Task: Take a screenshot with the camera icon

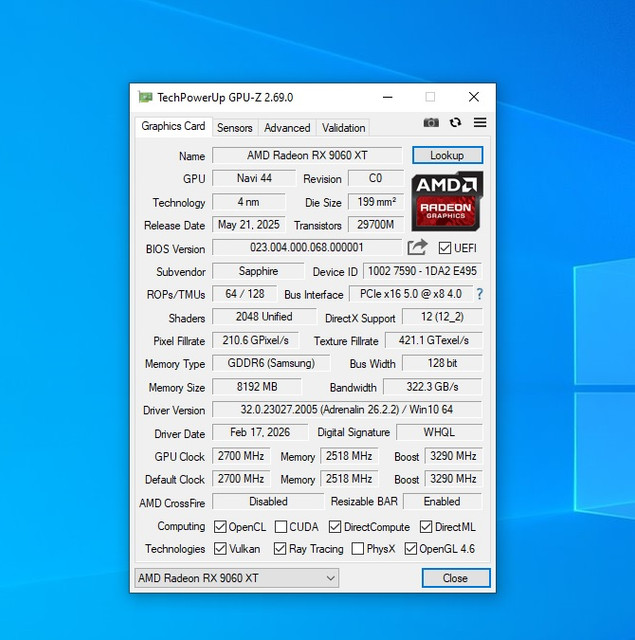Action: click(x=431, y=122)
